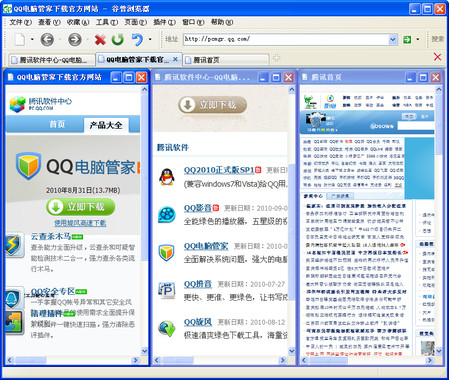The width and height of the screenshot is (449, 380).
Task: Click the search box in the 腾讯首页 window
Action: (x=416, y=126)
